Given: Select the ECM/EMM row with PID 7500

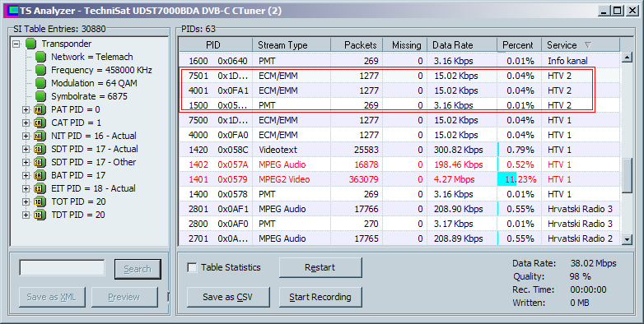Looking at the screenshot, I should click(399, 120).
